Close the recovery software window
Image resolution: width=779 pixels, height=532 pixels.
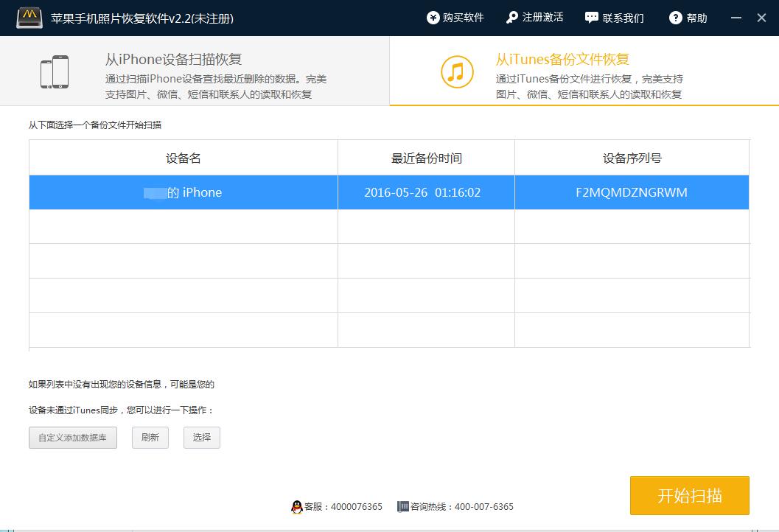tap(761, 18)
